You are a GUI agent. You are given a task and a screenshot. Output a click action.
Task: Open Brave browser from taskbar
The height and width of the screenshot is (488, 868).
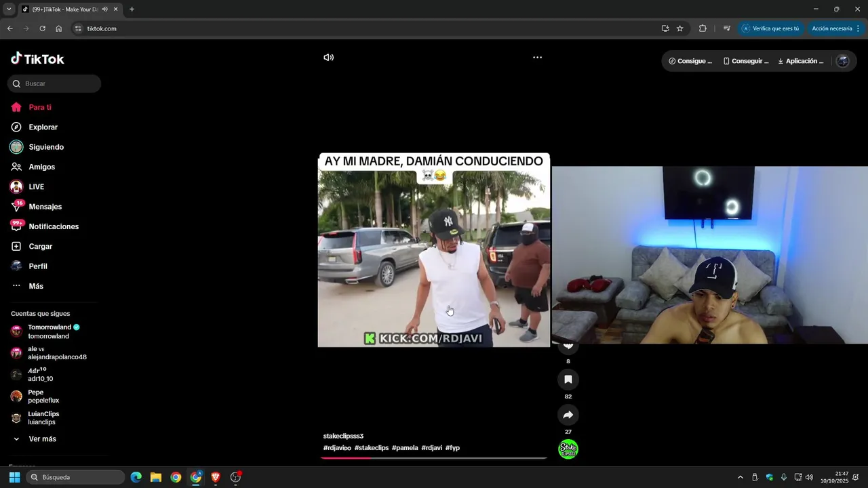[x=216, y=477]
